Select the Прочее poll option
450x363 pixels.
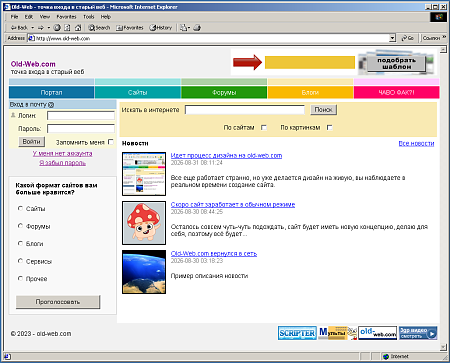pyautogui.click(x=20, y=278)
